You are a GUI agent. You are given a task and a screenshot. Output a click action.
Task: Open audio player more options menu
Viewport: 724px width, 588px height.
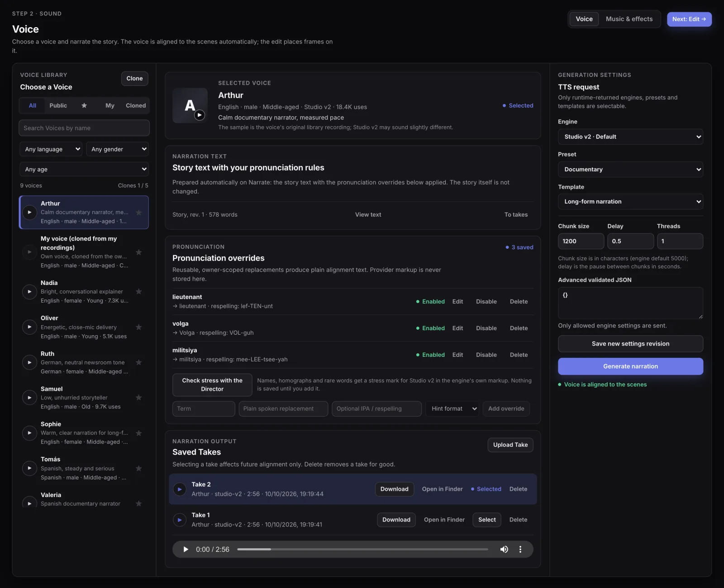pyautogui.click(x=520, y=549)
